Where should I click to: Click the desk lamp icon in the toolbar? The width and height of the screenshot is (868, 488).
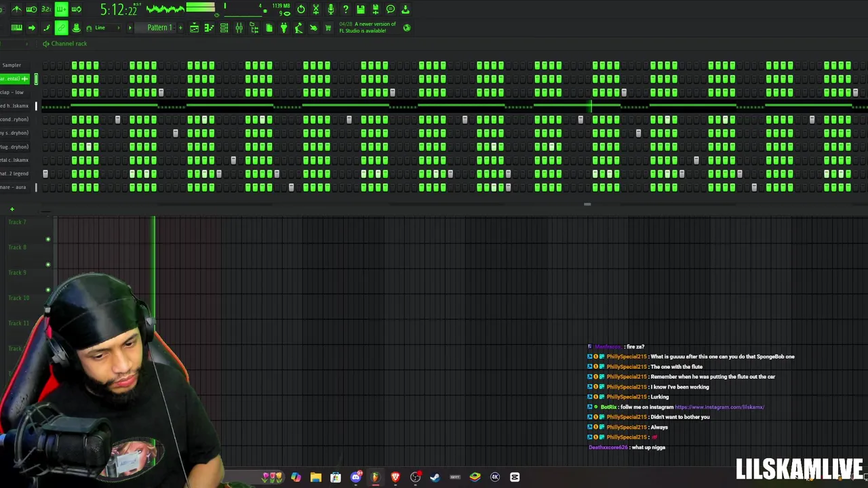point(298,28)
